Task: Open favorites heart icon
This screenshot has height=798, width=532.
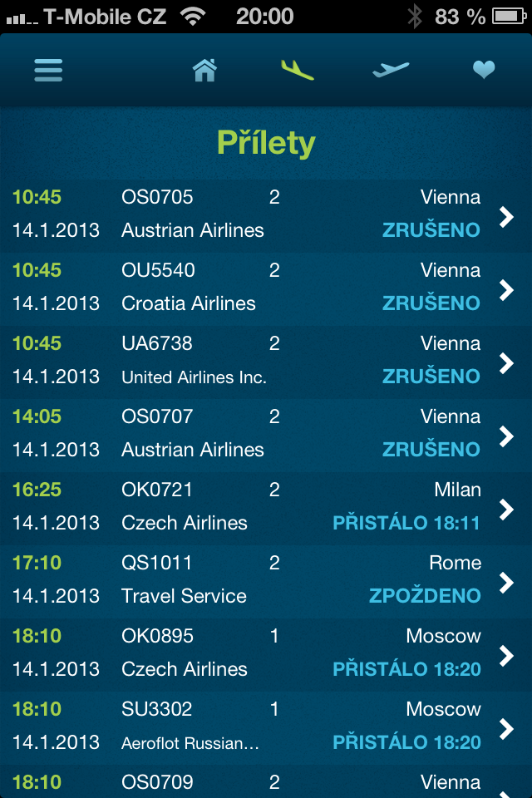Action: (484, 70)
